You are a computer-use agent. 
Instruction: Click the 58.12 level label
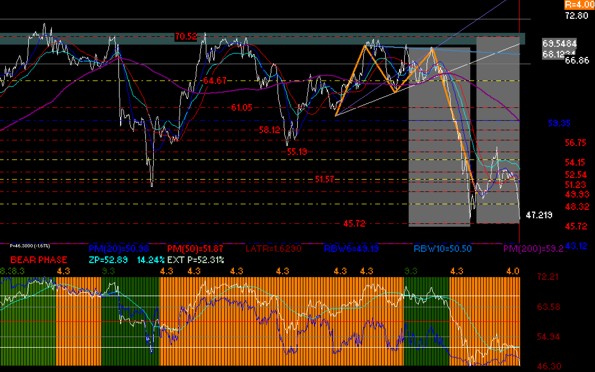click(x=269, y=130)
